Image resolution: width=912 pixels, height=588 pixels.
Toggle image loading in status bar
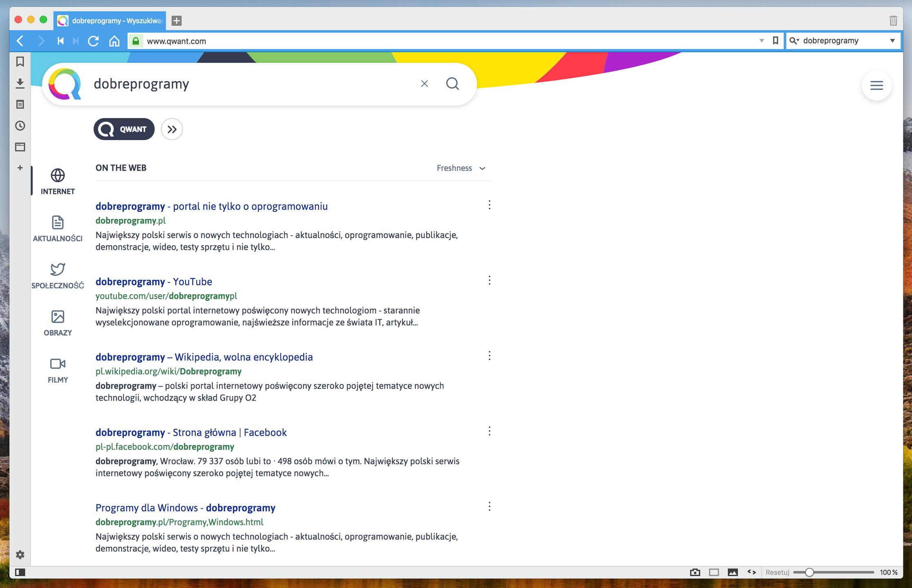[733, 572]
